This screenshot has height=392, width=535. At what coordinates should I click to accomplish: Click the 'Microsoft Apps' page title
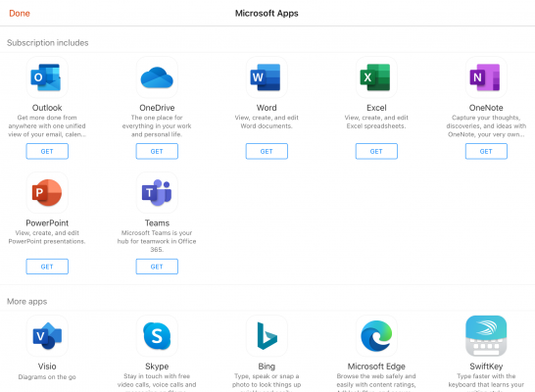click(267, 14)
